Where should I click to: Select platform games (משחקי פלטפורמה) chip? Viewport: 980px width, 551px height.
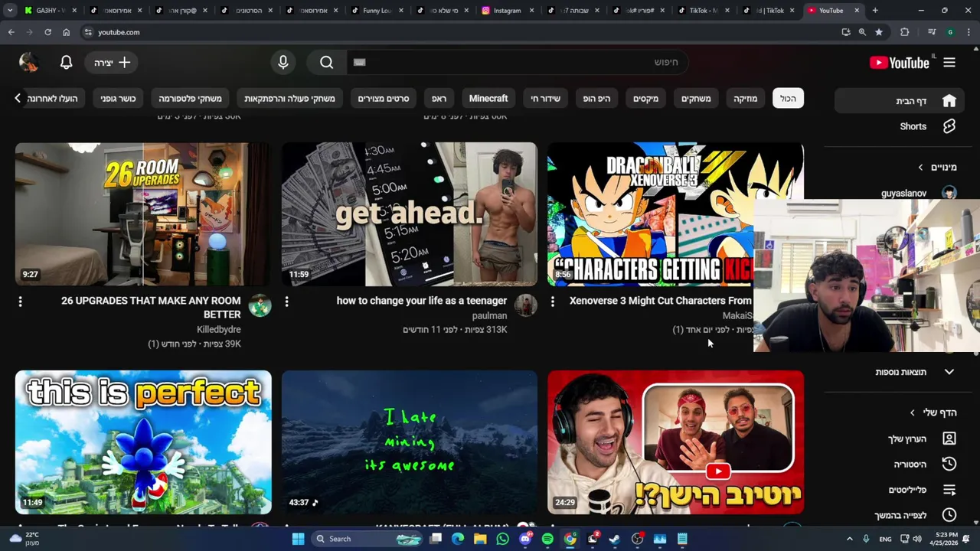pos(190,99)
